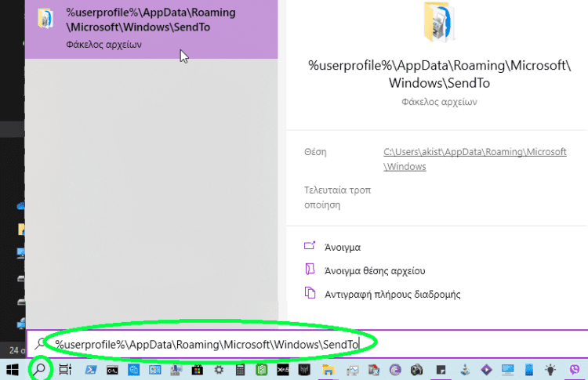Select the SendTo folder search result

pyautogui.click(x=151, y=29)
